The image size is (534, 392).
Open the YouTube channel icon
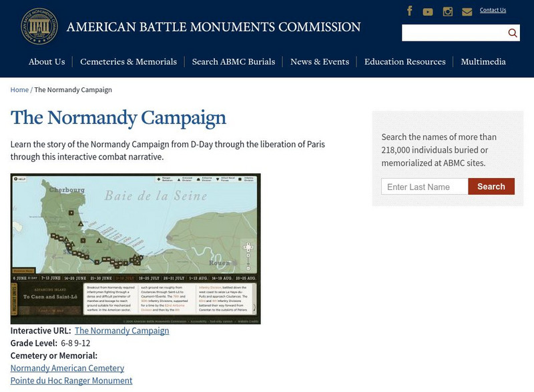click(x=428, y=11)
